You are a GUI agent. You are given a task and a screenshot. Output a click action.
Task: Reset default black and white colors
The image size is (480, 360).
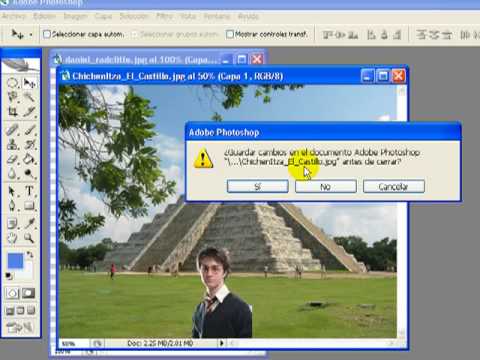(x=9, y=276)
